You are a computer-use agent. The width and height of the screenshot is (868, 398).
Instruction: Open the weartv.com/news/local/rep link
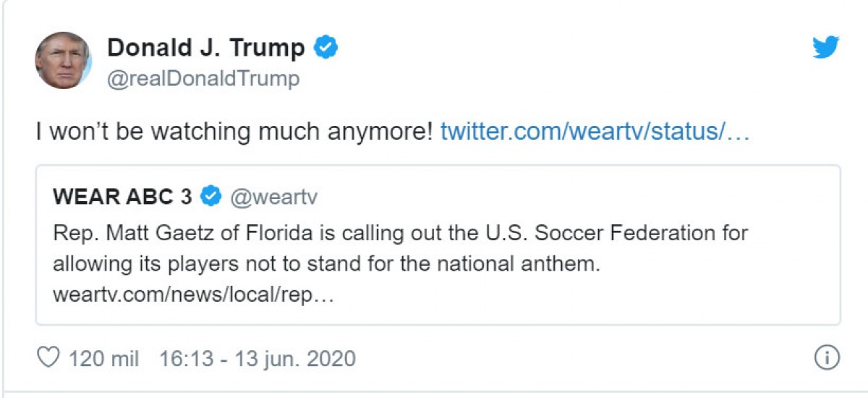point(193,295)
